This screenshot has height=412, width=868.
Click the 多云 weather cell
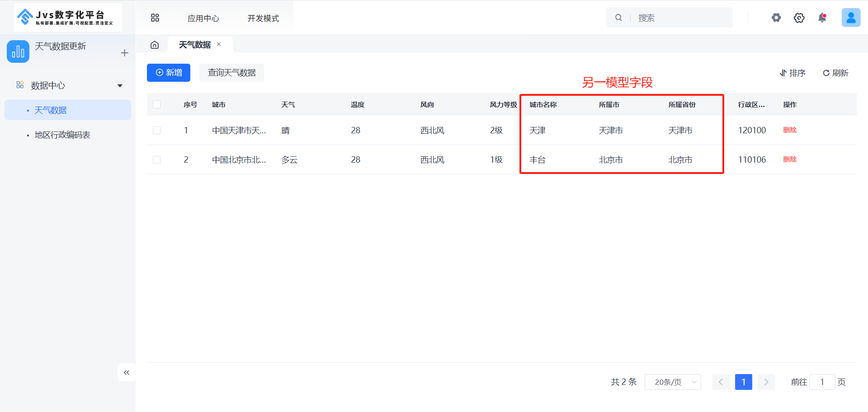click(289, 159)
